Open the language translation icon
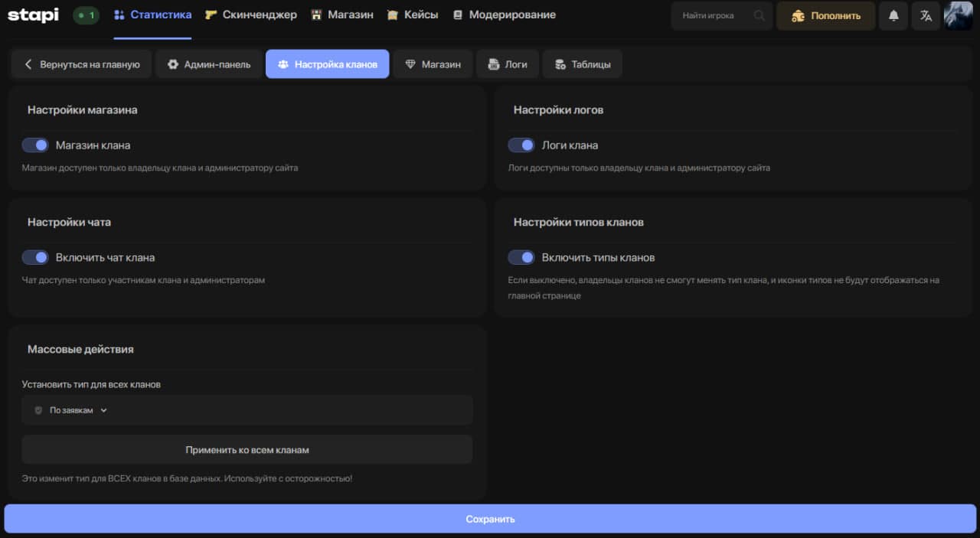 click(x=926, y=15)
